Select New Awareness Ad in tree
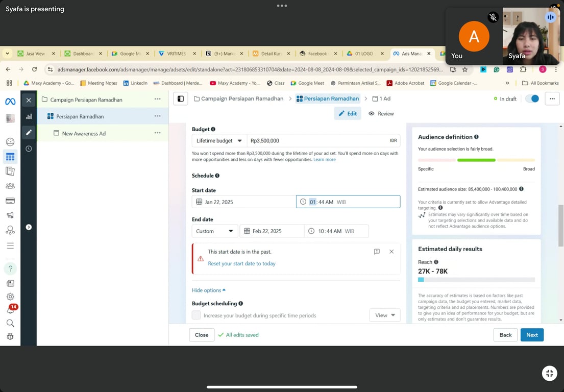564x392 pixels. coord(84,133)
